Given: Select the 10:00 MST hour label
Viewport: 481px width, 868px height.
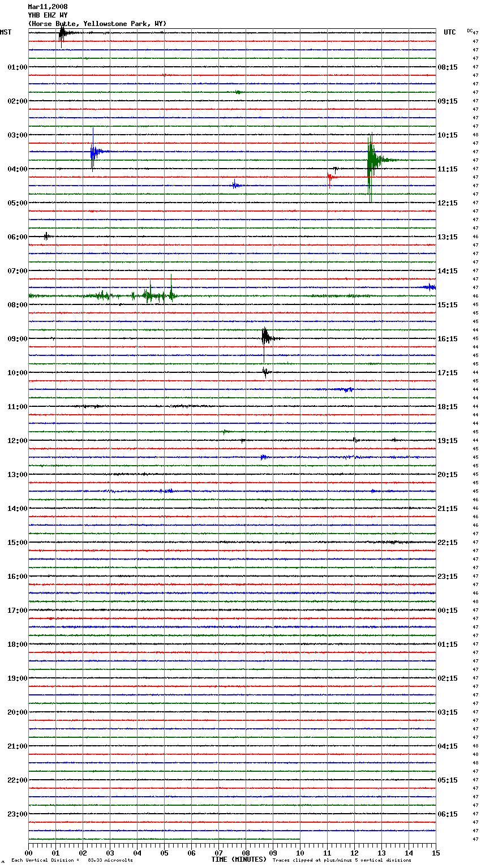Looking at the screenshot, I should click(x=18, y=373).
